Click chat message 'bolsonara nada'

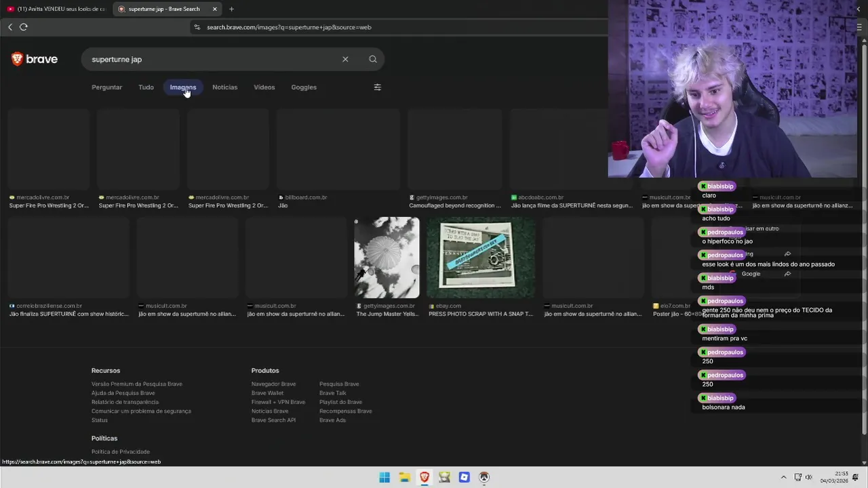tap(724, 407)
